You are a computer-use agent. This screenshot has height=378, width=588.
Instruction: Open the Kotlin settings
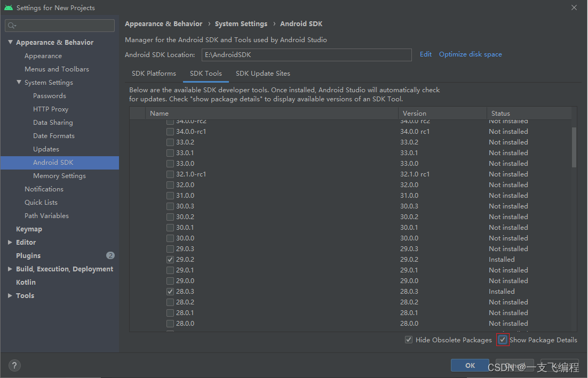click(26, 283)
